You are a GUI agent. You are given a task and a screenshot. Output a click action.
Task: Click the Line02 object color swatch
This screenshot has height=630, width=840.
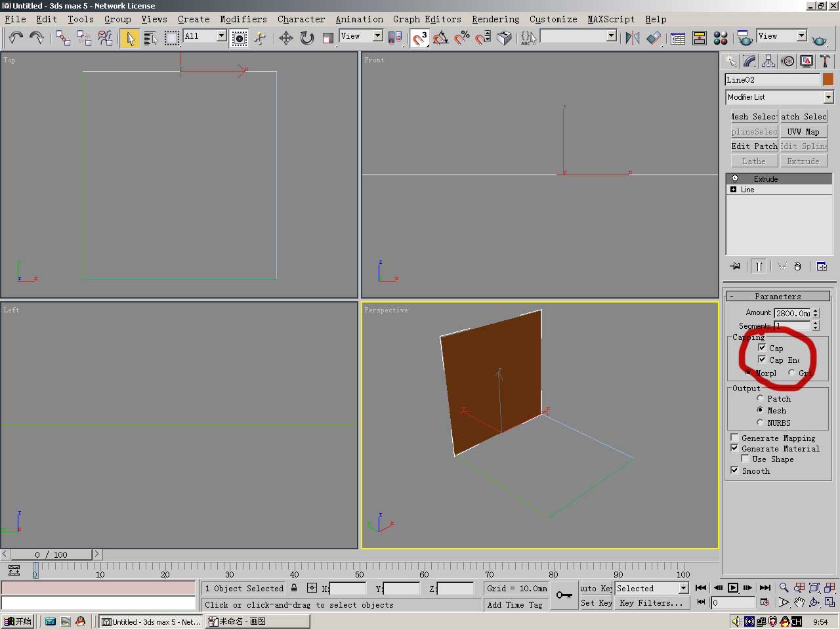[828, 79]
